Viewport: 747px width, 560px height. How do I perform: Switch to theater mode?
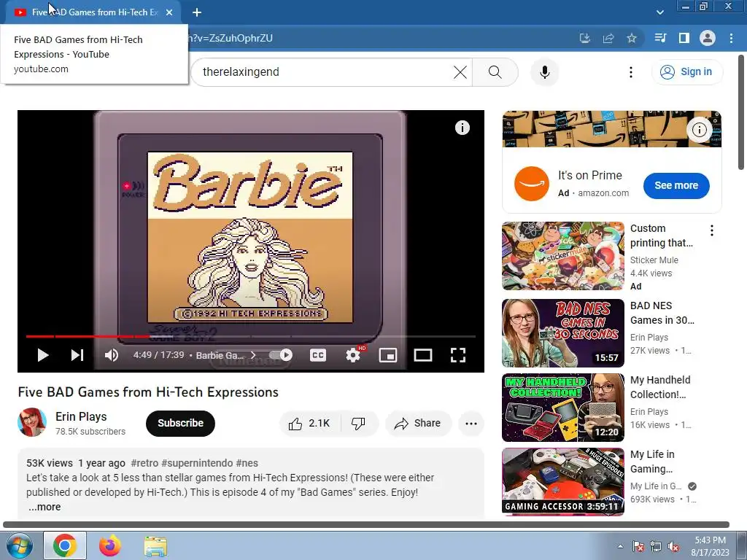tap(423, 355)
